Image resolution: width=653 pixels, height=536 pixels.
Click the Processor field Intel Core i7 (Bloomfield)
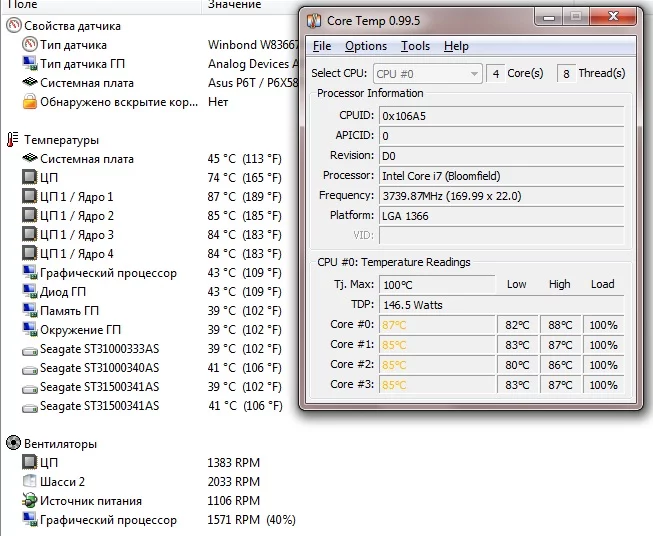(x=501, y=176)
